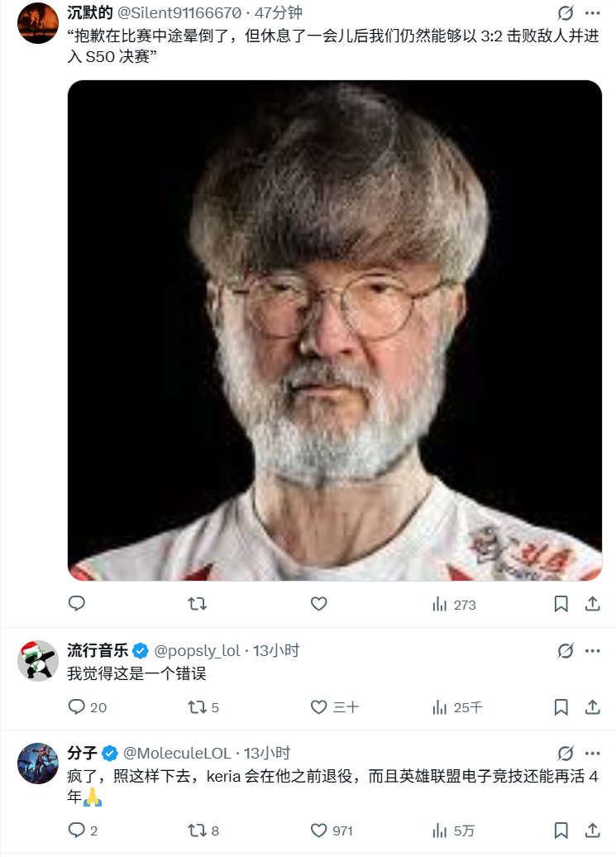Bookmark the MoleculeLOL post
The width and height of the screenshot is (616, 857).
(561, 831)
